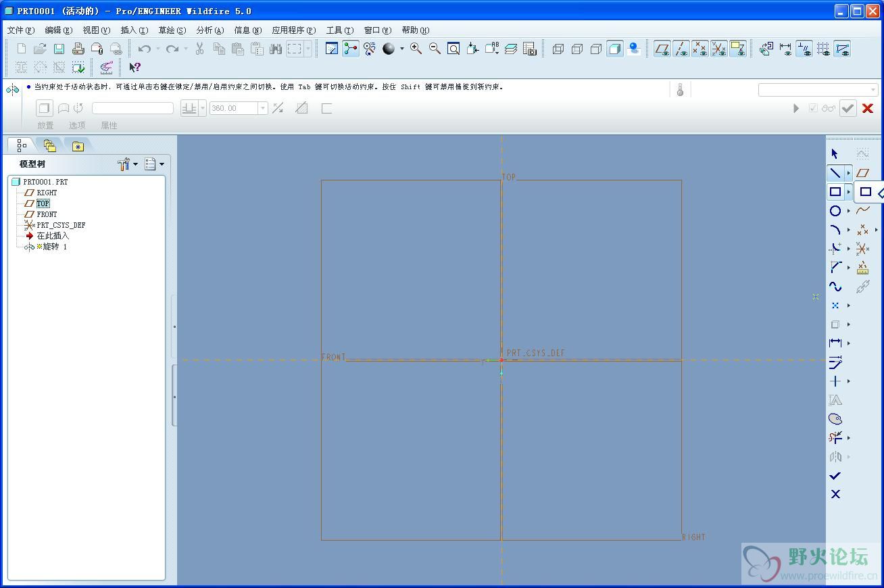Open the 草绘 (Sketch) menu
The image size is (884, 588).
pyautogui.click(x=172, y=30)
